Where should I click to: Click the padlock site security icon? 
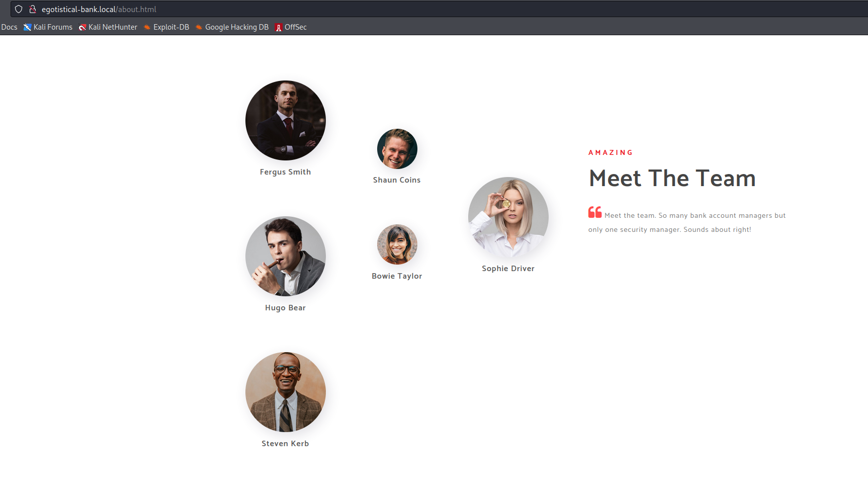33,9
